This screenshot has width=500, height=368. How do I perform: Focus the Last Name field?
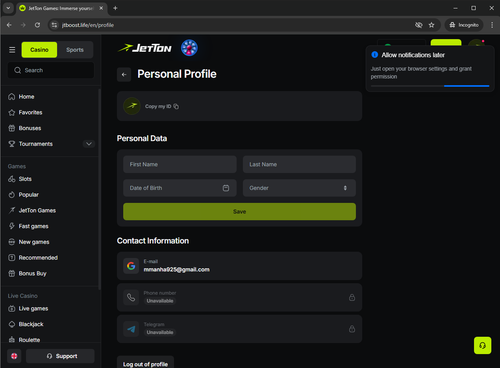point(299,164)
